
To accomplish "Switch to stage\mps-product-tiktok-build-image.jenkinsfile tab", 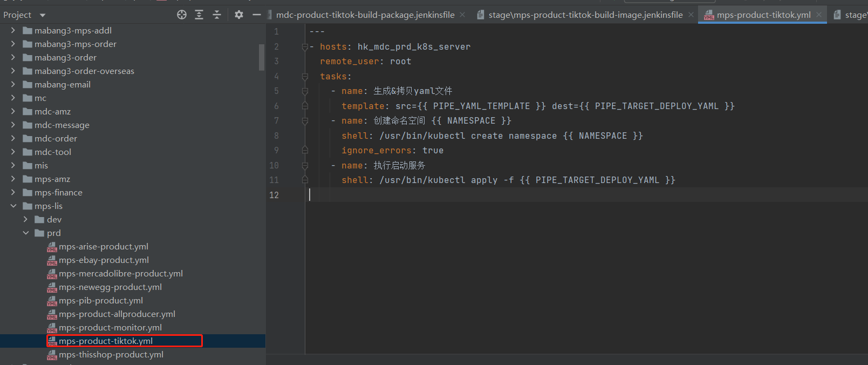I will tap(585, 15).
